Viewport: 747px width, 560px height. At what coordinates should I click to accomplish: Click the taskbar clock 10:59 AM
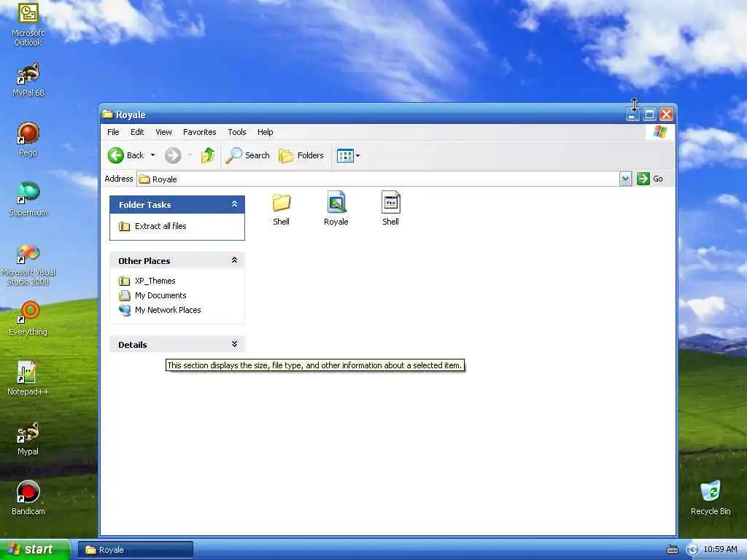click(720, 550)
